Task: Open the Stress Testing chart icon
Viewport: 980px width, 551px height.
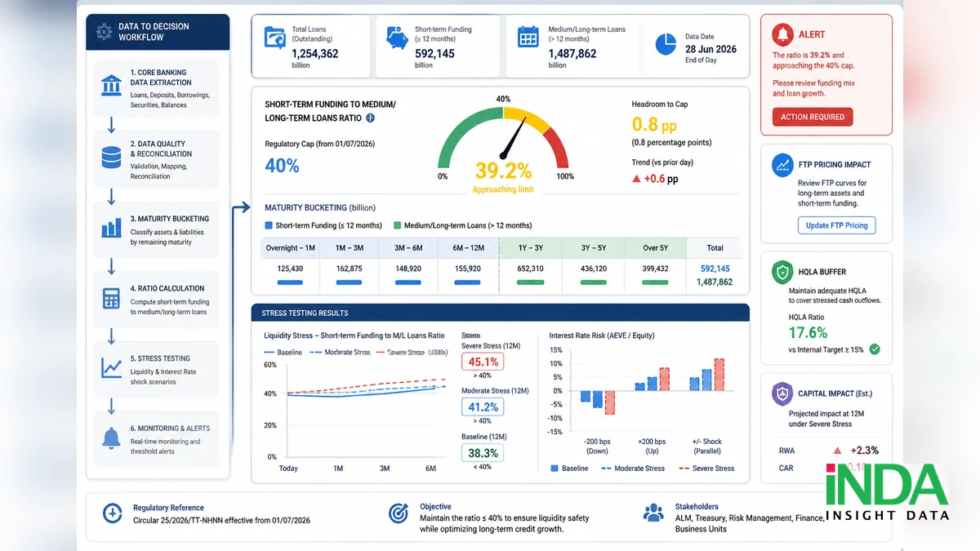Action: coord(111,368)
